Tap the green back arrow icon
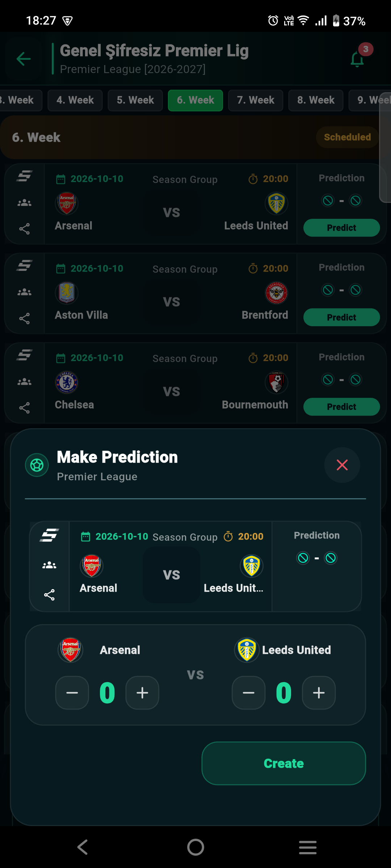 point(24,59)
